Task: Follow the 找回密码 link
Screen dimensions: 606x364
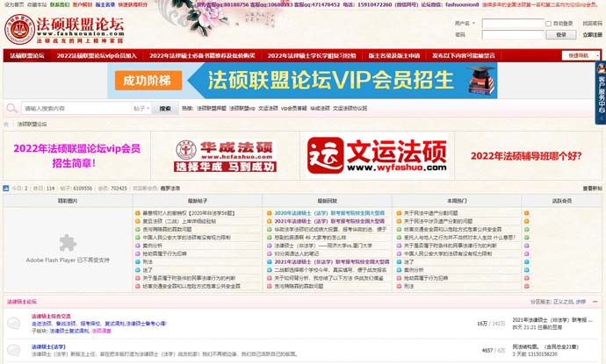Action: pos(593,24)
